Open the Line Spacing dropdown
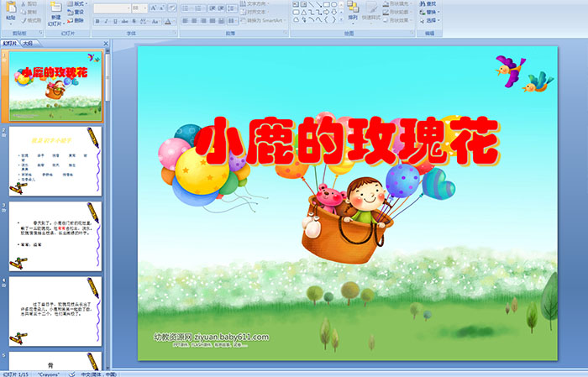 point(232,8)
